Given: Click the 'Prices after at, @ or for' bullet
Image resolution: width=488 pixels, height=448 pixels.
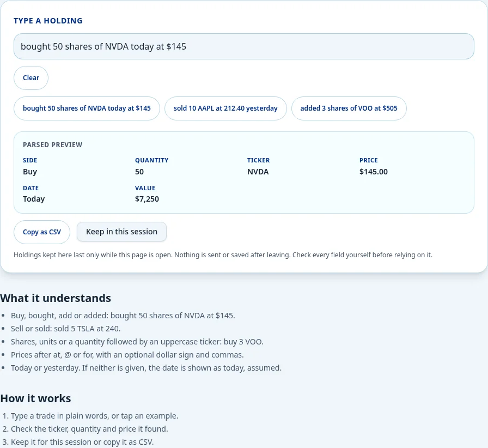Looking at the screenshot, I should pos(127,355).
